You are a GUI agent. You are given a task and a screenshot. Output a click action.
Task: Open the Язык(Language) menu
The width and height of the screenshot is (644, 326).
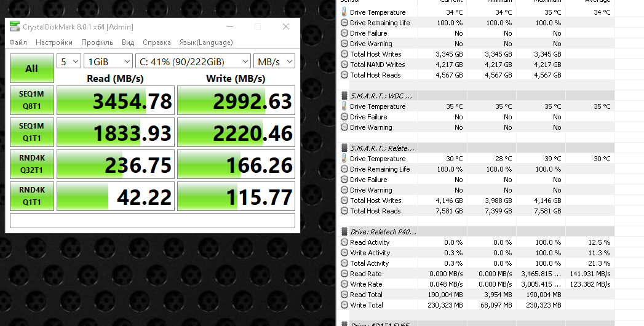coord(206,42)
